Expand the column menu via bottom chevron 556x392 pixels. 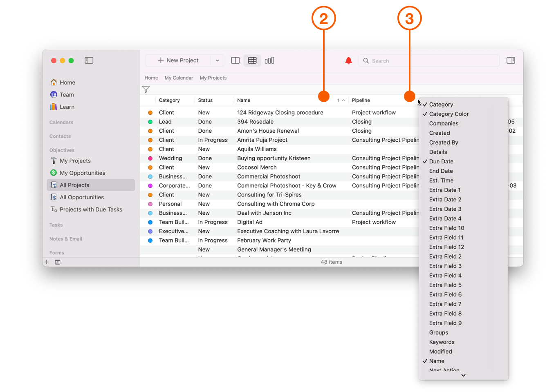pos(463,375)
